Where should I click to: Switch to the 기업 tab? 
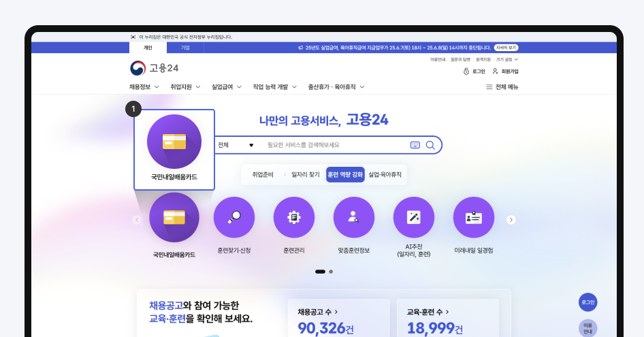click(x=185, y=48)
